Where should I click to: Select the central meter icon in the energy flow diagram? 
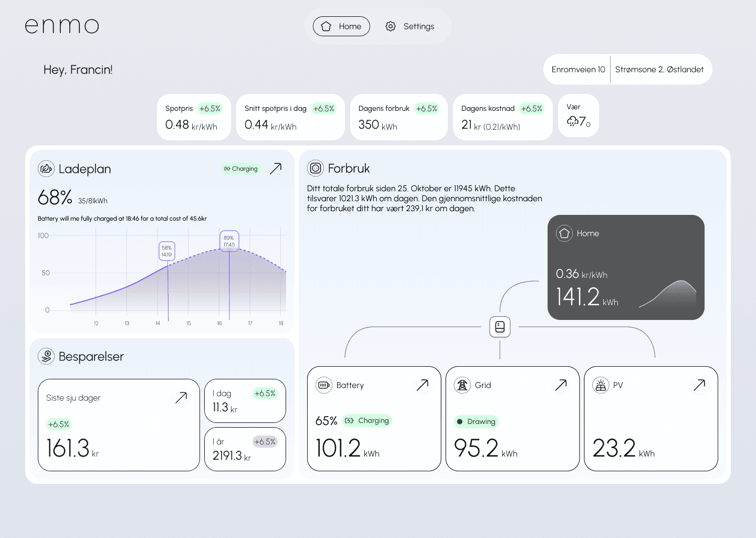pos(500,327)
